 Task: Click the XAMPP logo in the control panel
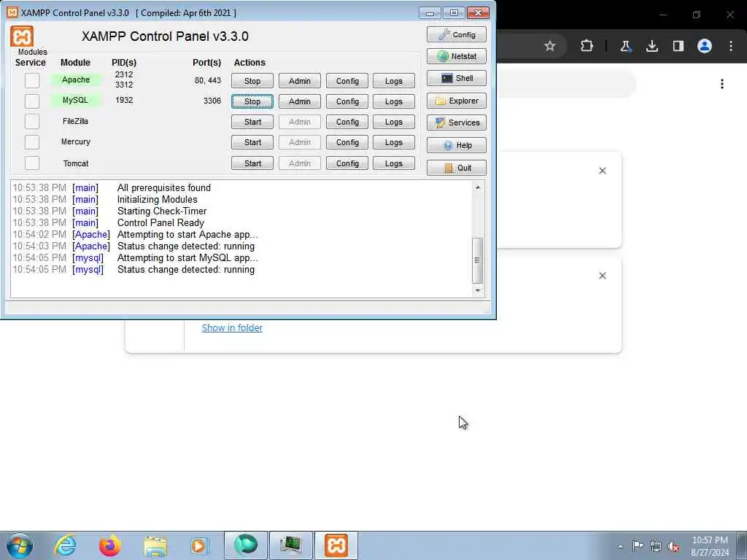(22, 36)
